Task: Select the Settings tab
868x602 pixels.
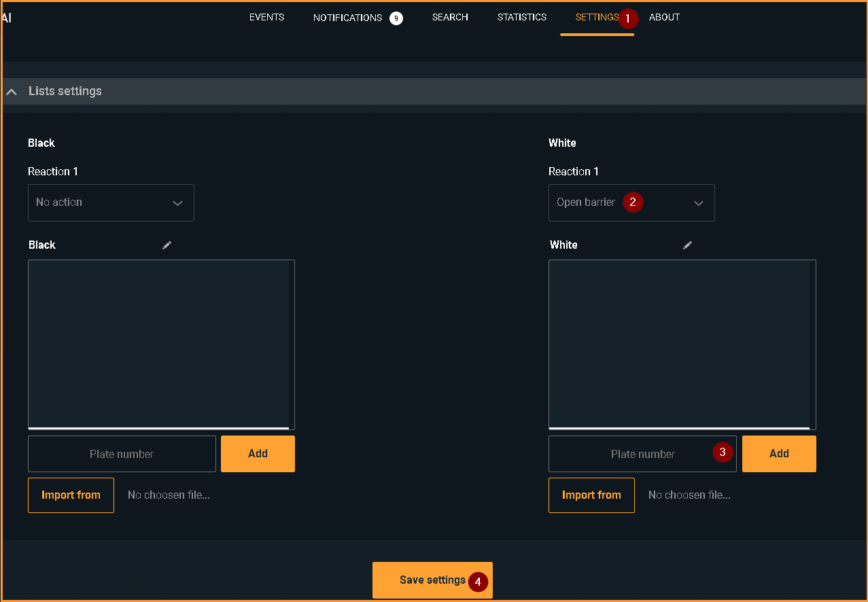Action: [597, 17]
